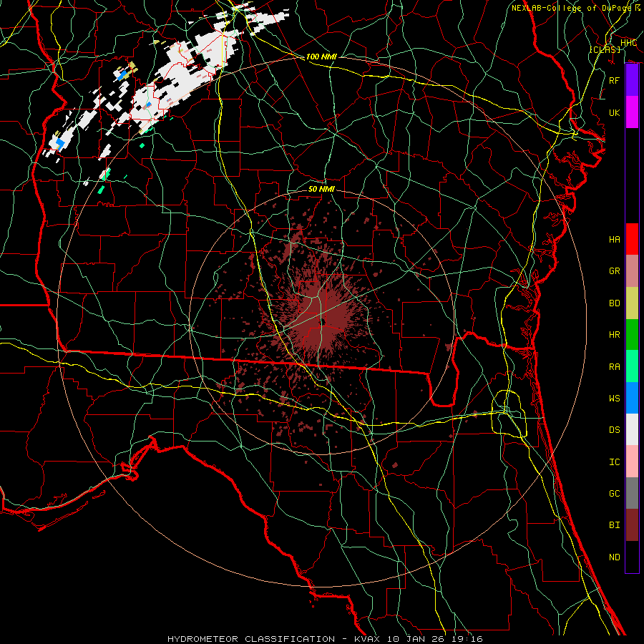Click the "HR" legend label

pos(615,335)
